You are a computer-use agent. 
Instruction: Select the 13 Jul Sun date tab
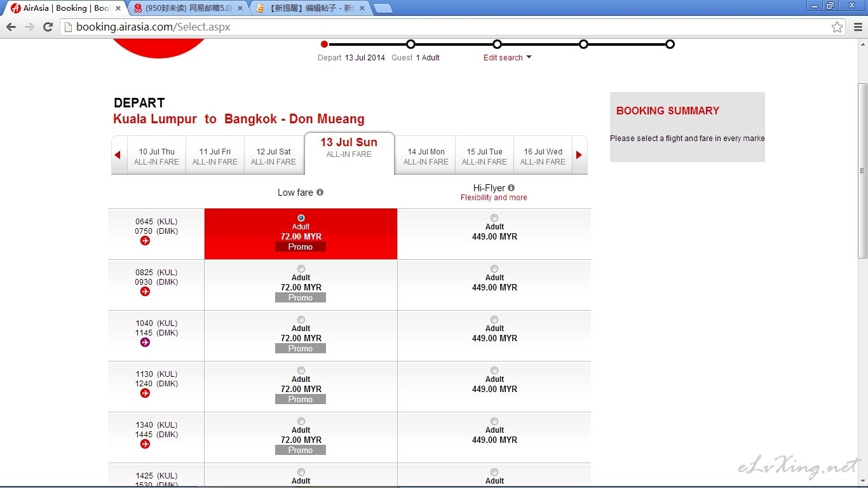(x=349, y=153)
